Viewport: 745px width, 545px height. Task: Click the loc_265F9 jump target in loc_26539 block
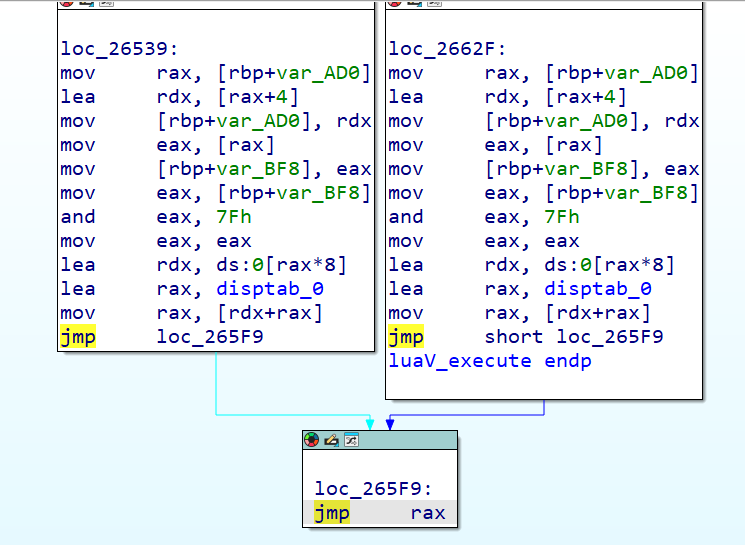pyautogui.click(x=210, y=337)
